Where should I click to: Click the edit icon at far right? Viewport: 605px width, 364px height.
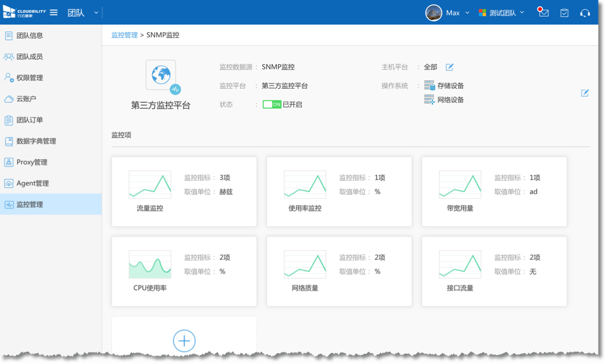point(584,93)
